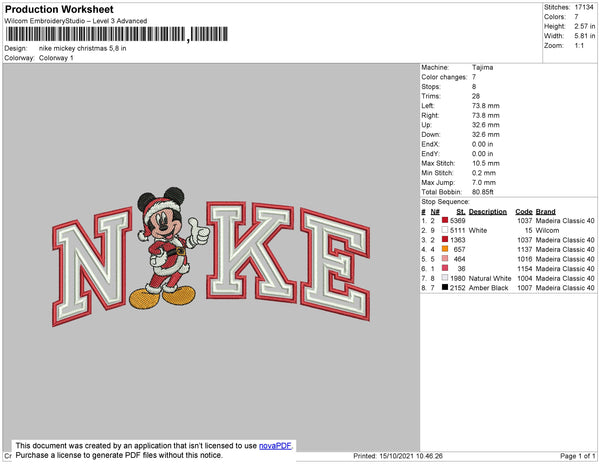Screen dimensions: 600x464
Task: Click the 'St.' column header
Action: pyautogui.click(x=461, y=212)
